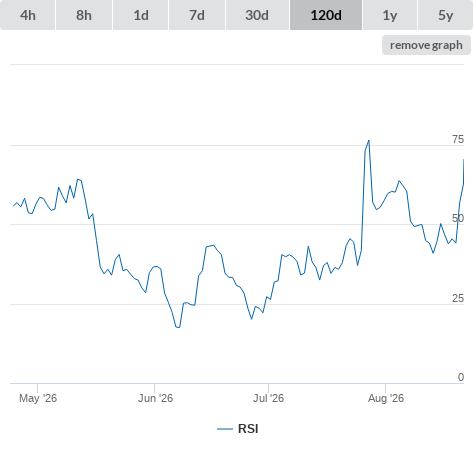
Task: Click the RSI legend line swatch
Action: pyautogui.click(x=225, y=429)
